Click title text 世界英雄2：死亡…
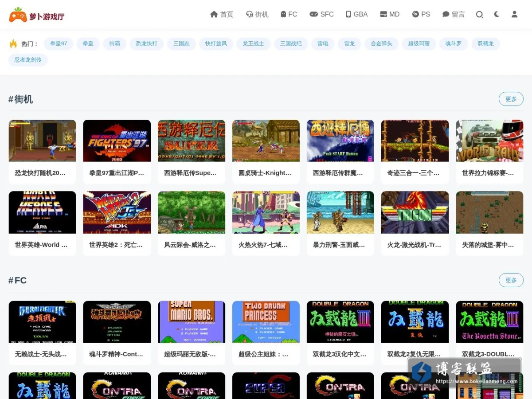532x399 pixels. (x=116, y=245)
